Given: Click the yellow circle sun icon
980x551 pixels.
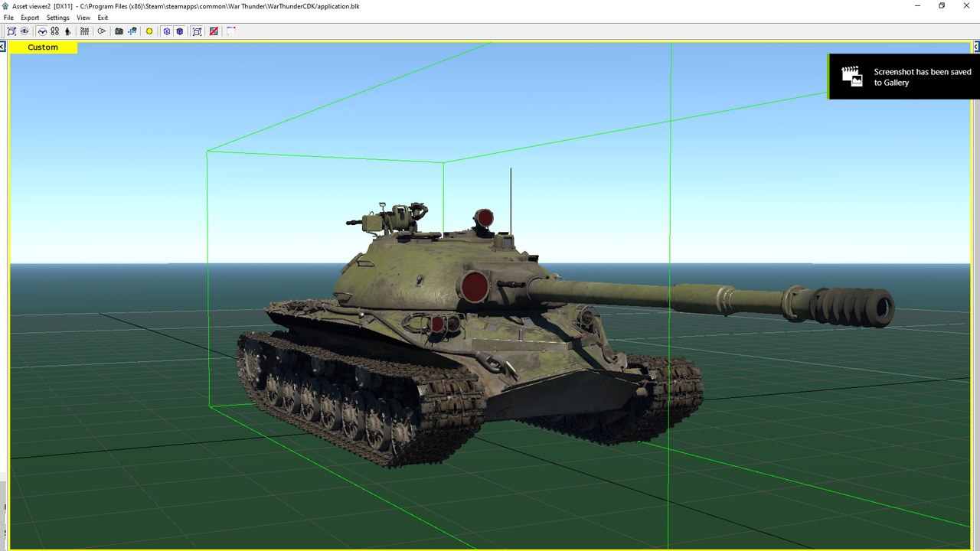Looking at the screenshot, I should pyautogui.click(x=149, y=31).
